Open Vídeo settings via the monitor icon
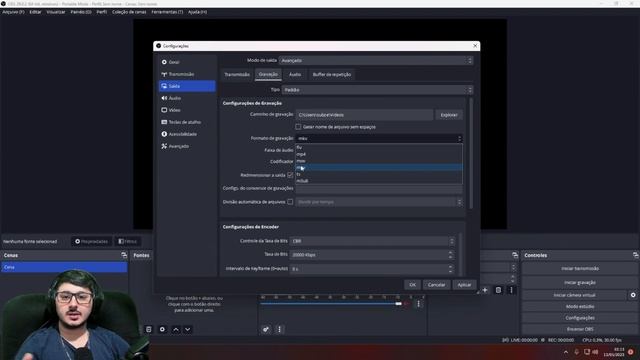Image resolution: width=640 pixels, height=360 pixels. [x=164, y=110]
